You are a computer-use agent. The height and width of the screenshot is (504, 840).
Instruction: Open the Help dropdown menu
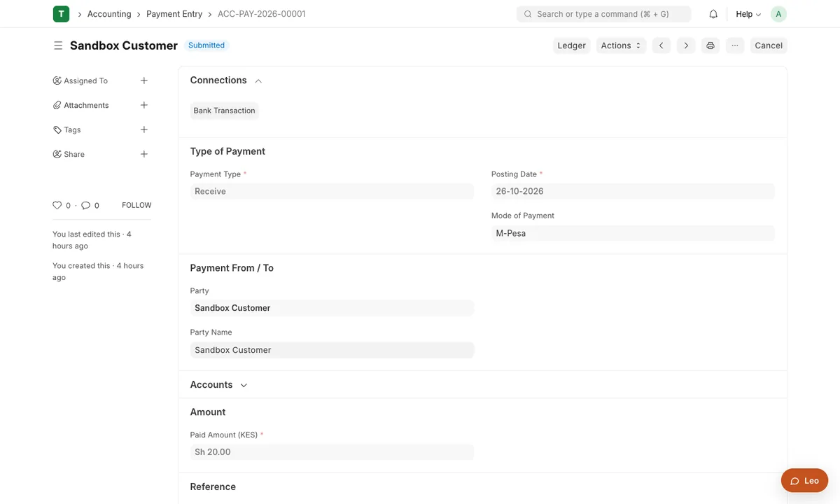[748, 14]
